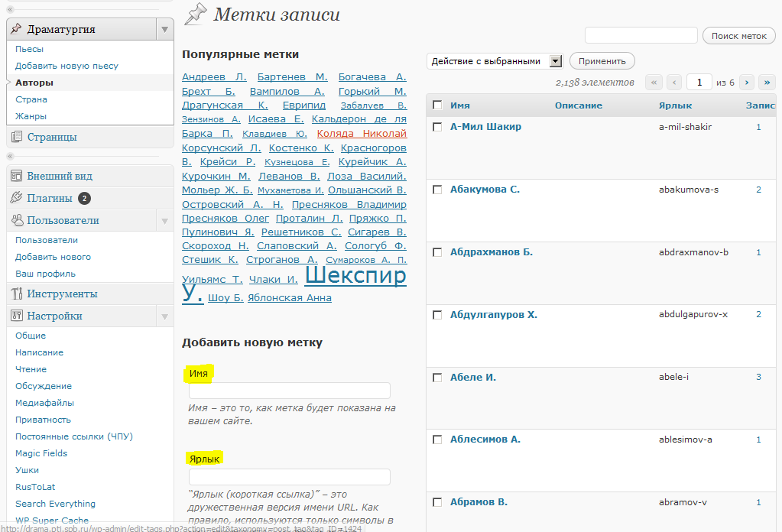The width and height of the screenshot is (782, 532).
Task: Click the Плагины plug icon
Action: point(16,198)
